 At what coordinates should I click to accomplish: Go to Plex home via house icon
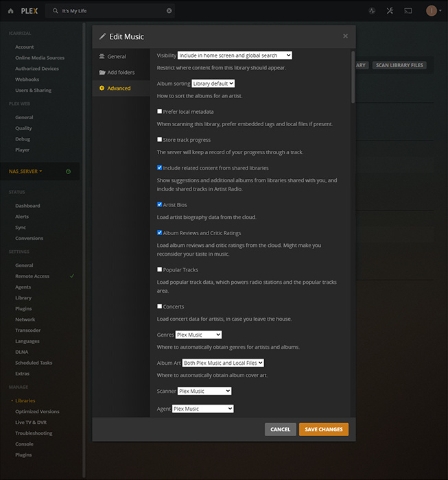click(x=11, y=11)
